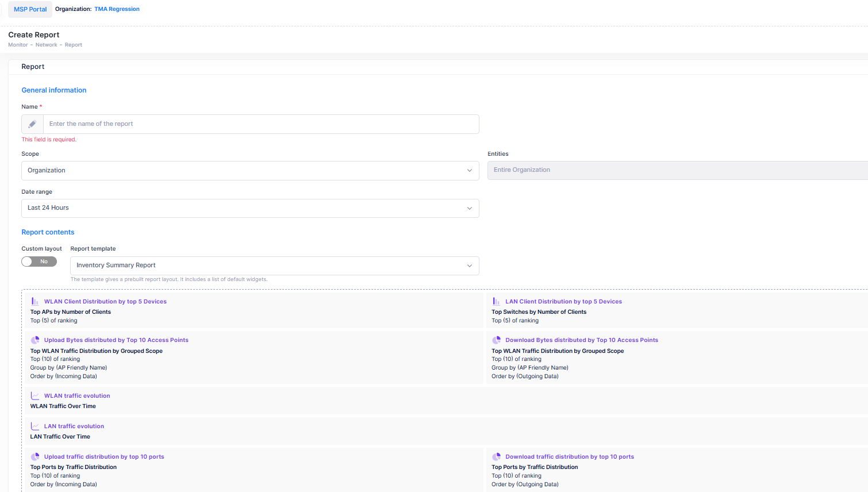Click the line chart icon for WLAN traffic evolution
Viewport: 868px width, 492px height.
tap(34, 395)
